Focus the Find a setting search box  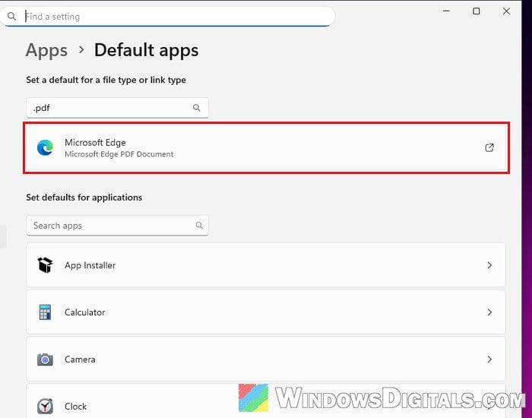pos(168,16)
